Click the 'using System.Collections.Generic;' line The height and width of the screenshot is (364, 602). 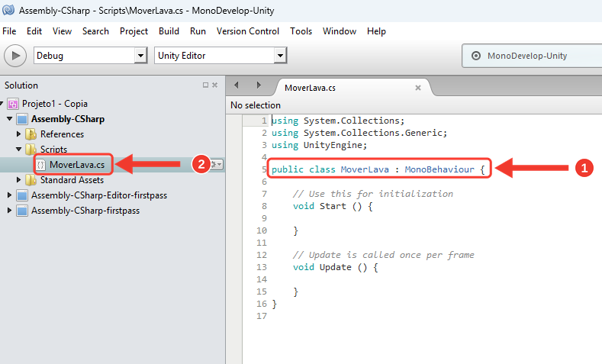(359, 133)
